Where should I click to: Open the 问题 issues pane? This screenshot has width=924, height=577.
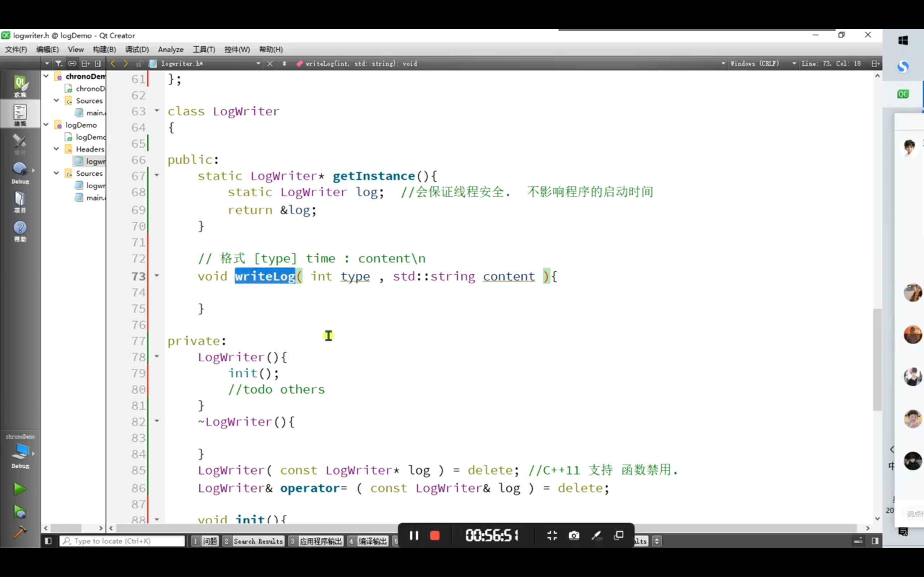pos(210,541)
